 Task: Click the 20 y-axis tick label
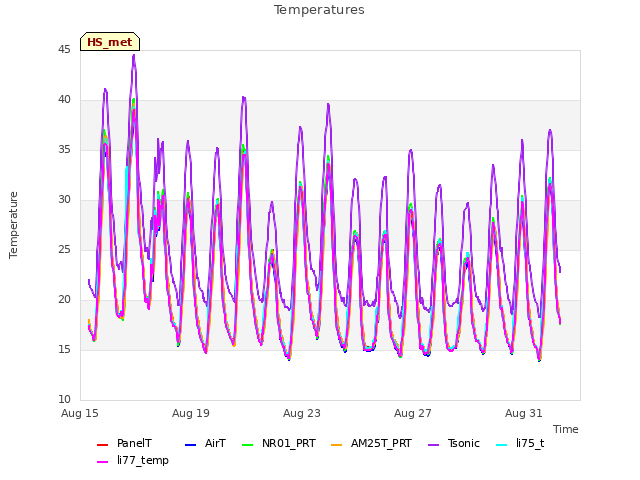click(64, 300)
